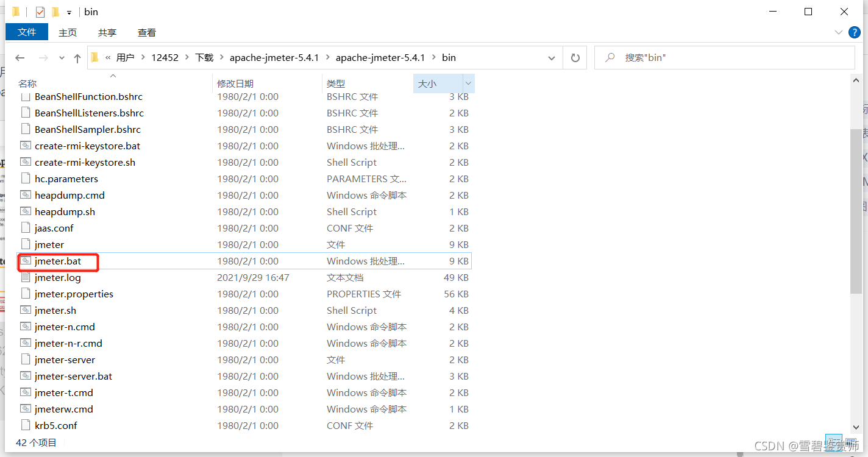The width and height of the screenshot is (868, 457).
Task: Refresh the bin folder view
Action: 575,58
